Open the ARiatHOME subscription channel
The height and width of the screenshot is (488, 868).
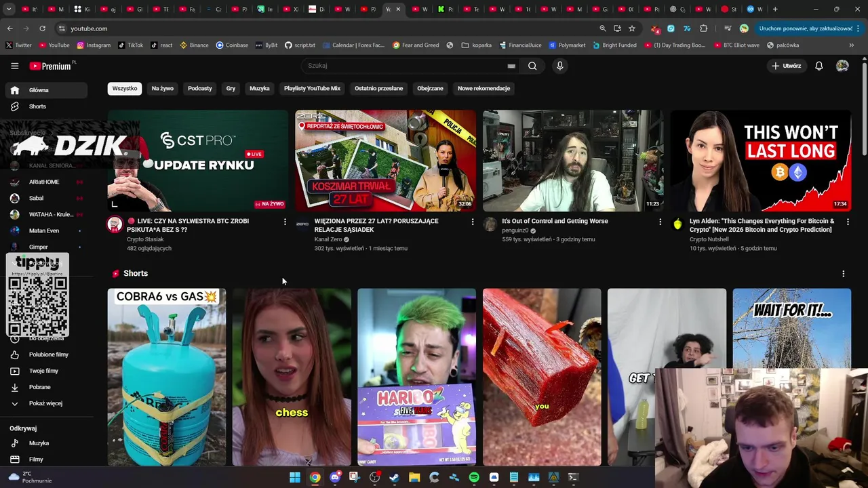click(46, 182)
